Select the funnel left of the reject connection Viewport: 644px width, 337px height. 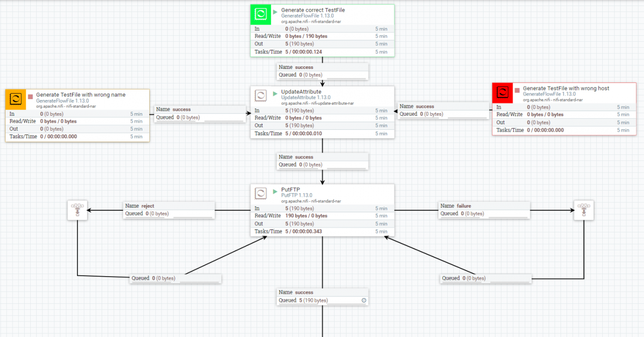point(77,210)
